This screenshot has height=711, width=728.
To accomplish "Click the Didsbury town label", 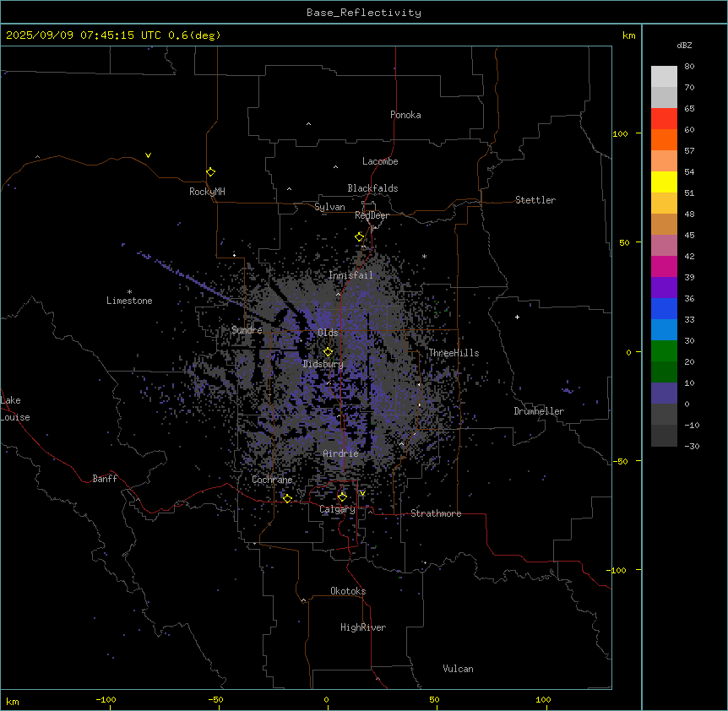I will [323, 364].
